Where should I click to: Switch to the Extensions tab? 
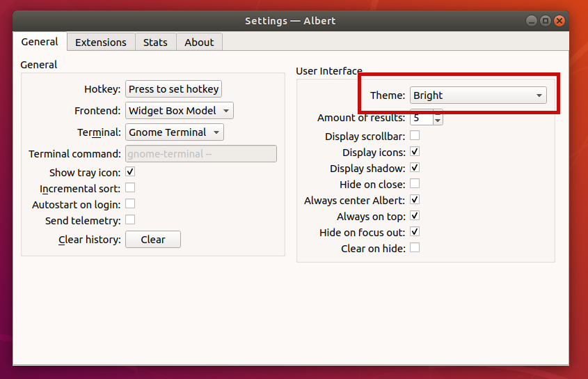click(101, 42)
